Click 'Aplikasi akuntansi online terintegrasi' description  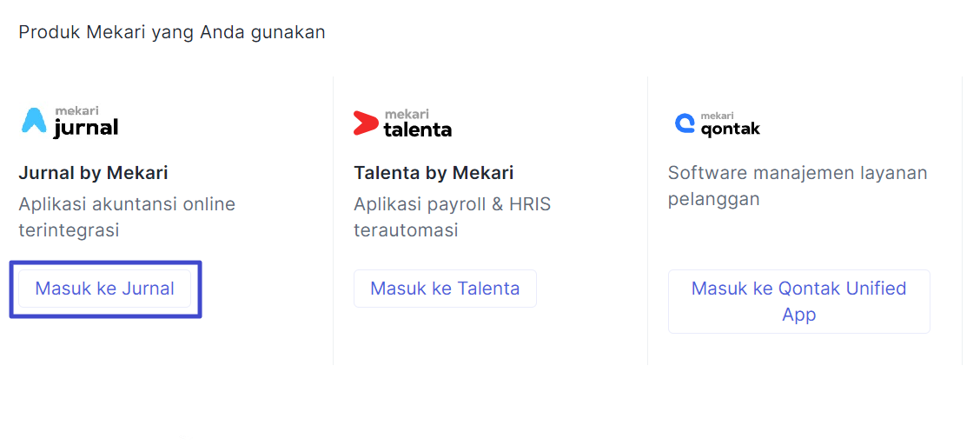click(127, 217)
